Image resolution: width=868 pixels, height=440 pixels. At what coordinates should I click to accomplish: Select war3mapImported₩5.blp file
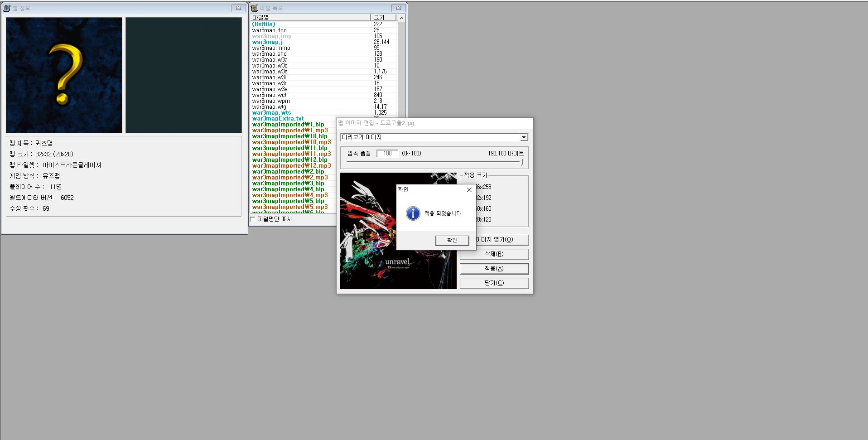tap(288, 201)
